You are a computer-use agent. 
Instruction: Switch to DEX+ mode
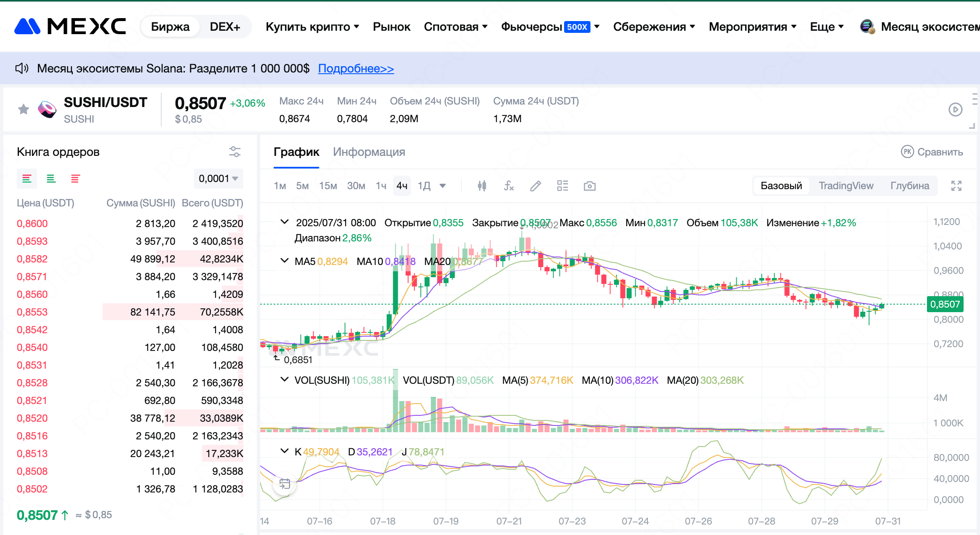click(225, 27)
